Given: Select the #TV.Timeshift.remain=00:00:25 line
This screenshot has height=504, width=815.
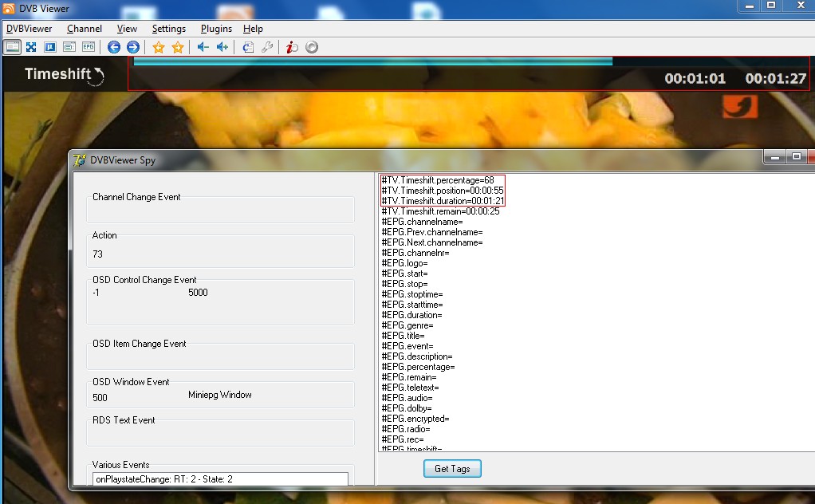Looking at the screenshot, I should point(440,211).
